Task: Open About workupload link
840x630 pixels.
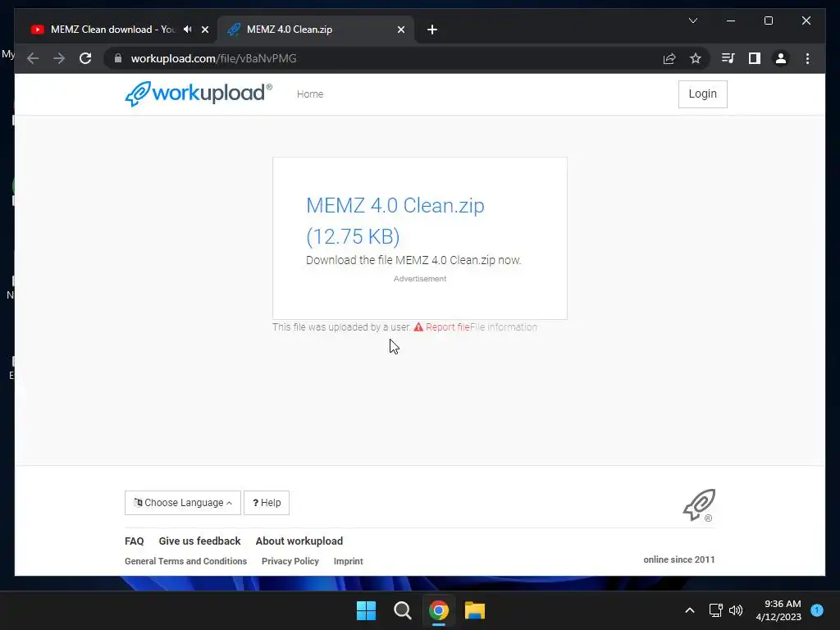Action: (299, 541)
